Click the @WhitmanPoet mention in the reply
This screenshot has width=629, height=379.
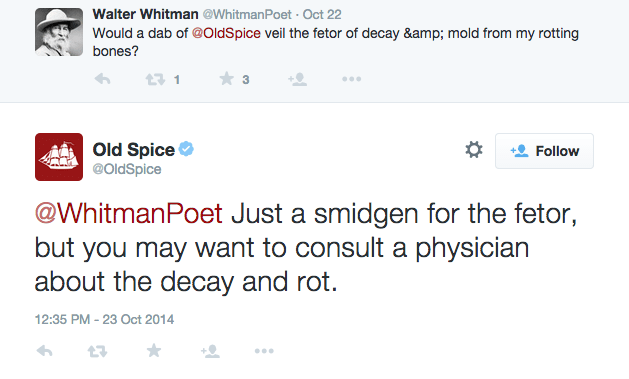coord(128,213)
